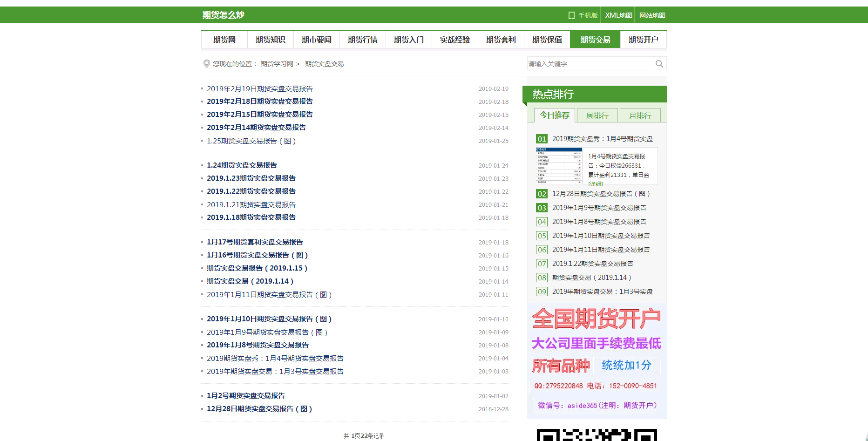Click the site logo 期货怎么炒
Viewport: 868px width, 441px height.
pos(223,14)
